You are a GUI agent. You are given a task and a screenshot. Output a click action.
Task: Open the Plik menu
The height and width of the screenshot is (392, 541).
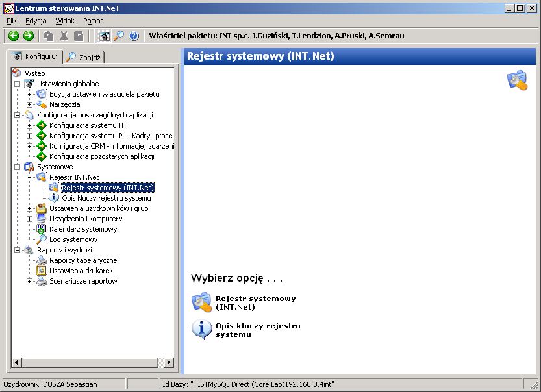(12, 21)
